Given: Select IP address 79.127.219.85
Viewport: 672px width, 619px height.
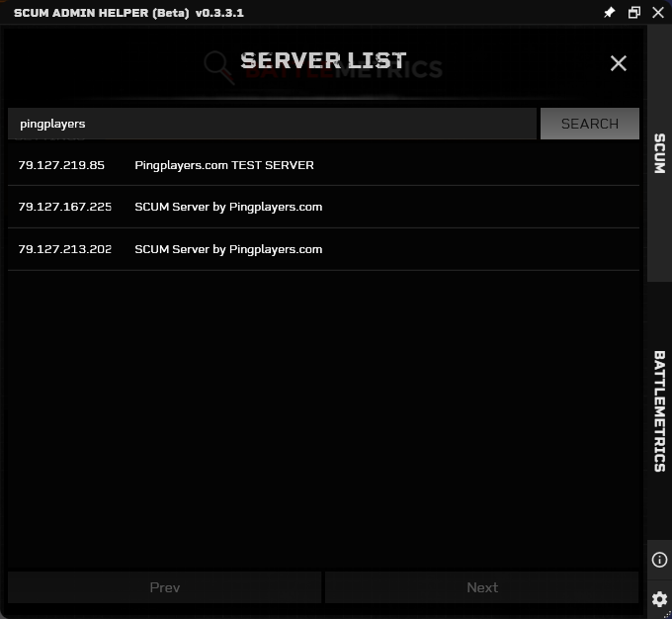Looking at the screenshot, I should coord(61,165).
